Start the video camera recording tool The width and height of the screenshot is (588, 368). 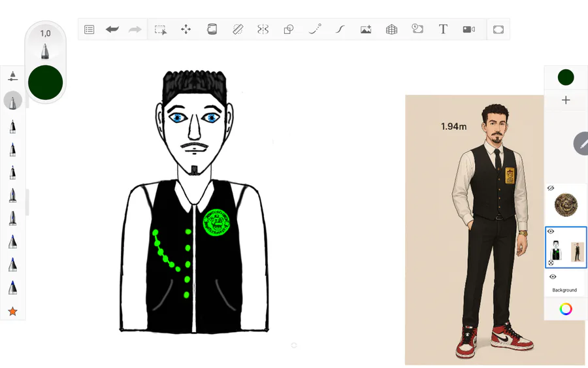click(468, 29)
